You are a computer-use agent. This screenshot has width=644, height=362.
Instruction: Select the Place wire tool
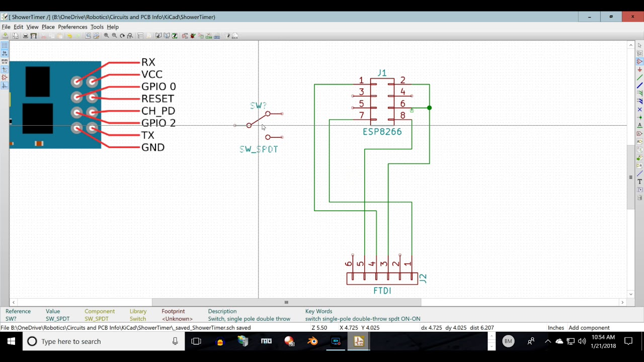point(640,77)
